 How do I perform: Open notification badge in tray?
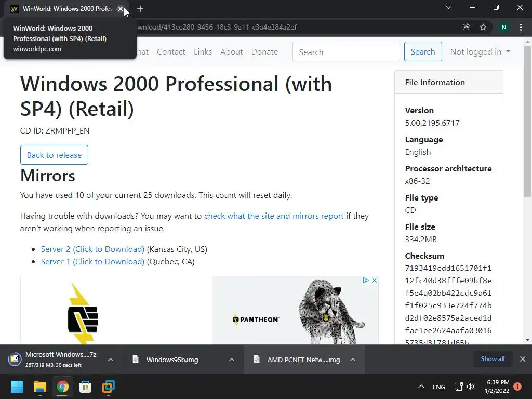(x=517, y=387)
